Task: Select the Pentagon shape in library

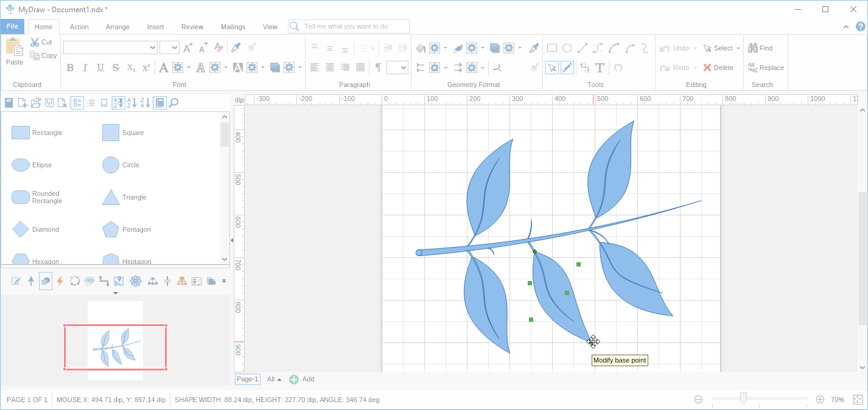Action: click(127, 229)
